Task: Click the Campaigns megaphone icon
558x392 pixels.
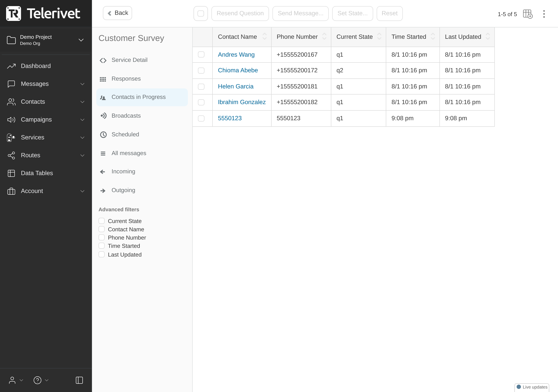Action: coord(11,120)
